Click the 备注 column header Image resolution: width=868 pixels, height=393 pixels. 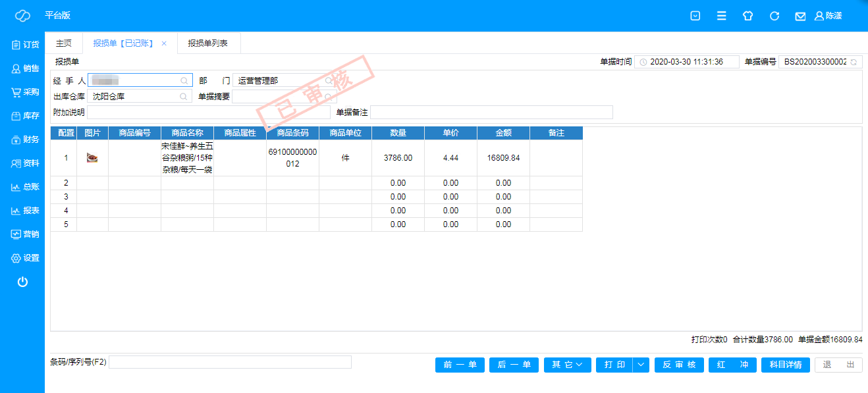pos(556,133)
